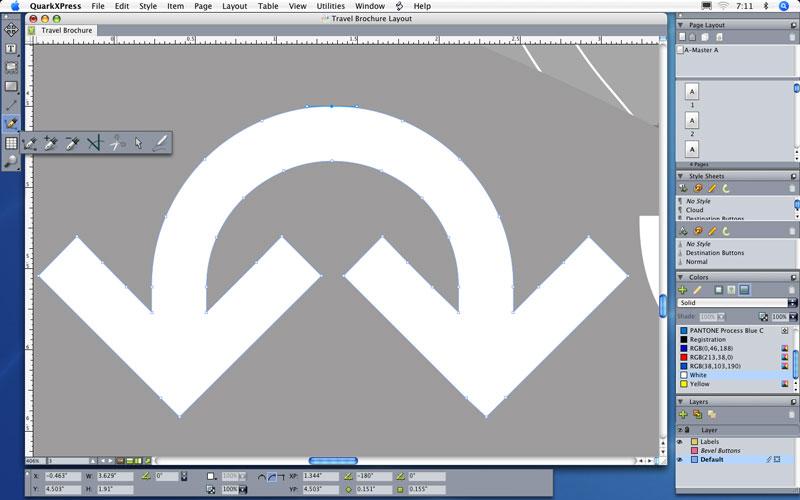Viewport: 800px width, 500px height.
Task: Set point type to Smooth in Measurements
Action: (271, 477)
